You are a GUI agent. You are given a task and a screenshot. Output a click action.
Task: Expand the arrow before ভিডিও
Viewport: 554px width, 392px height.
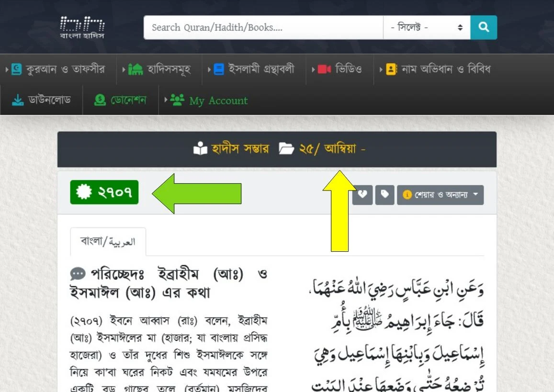click(313, 69)
